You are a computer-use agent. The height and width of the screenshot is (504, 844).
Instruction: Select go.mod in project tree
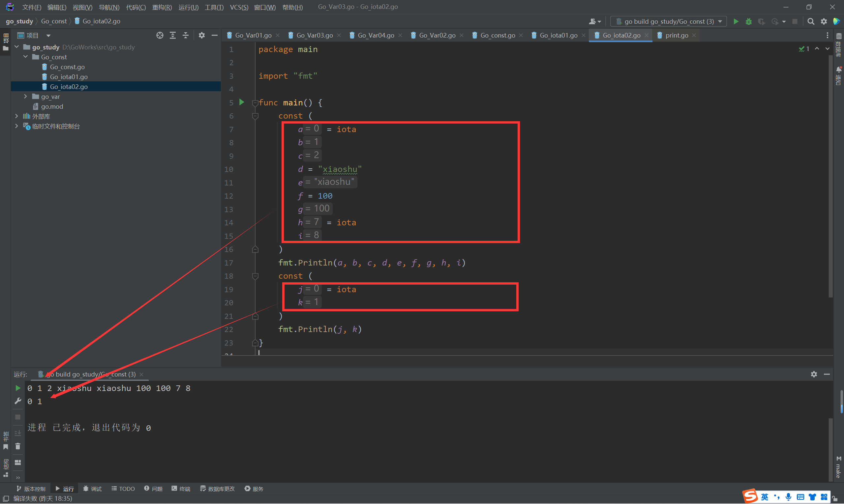coord(52,106)
